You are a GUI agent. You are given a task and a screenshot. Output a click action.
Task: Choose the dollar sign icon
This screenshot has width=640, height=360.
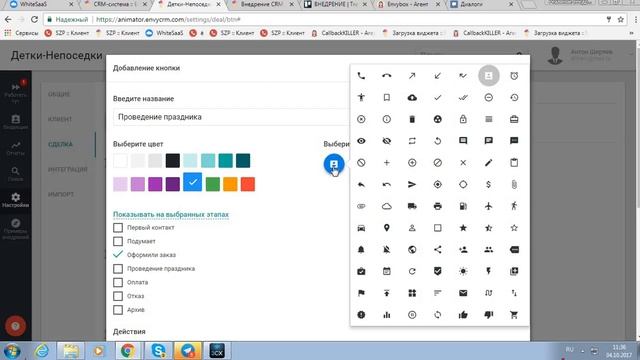(x=489, y=184)
